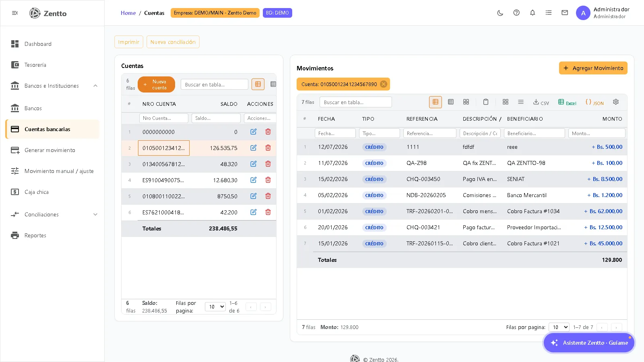Edit the account with saldo 126.535,75
Screen dimensions: 644x362
254,148
